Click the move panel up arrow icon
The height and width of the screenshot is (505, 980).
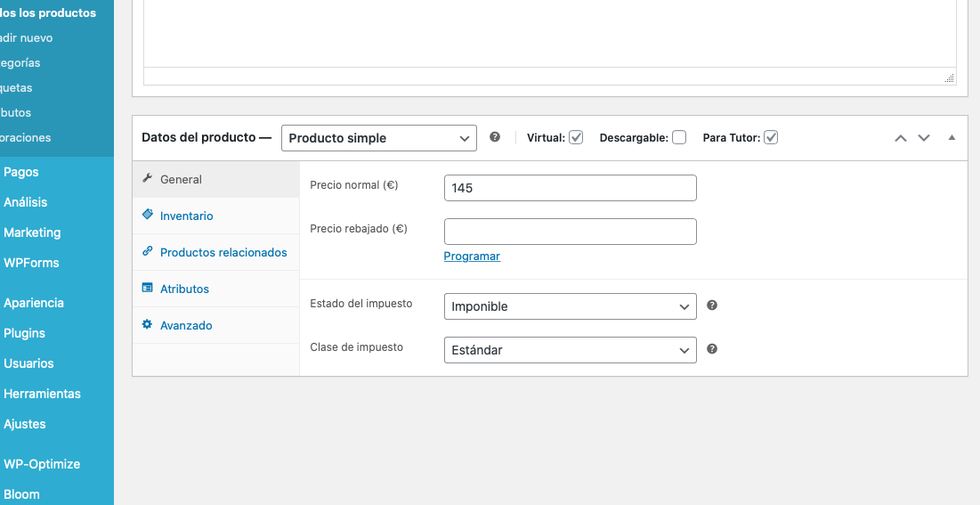point(901,138)
